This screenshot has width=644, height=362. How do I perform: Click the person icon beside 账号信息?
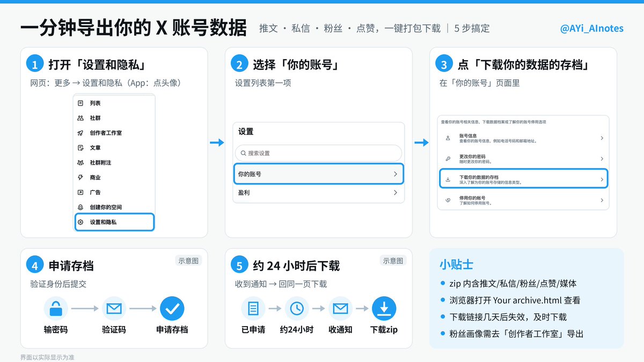click(448, 138)
